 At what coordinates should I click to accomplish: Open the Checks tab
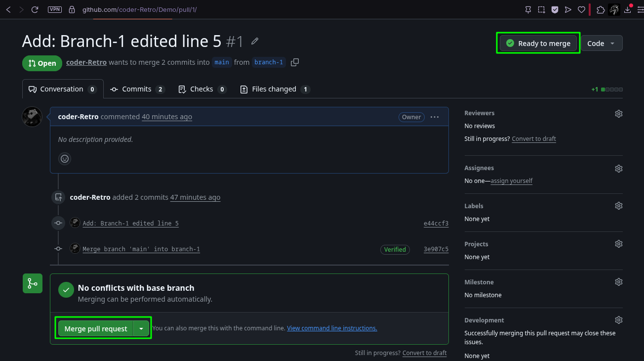[x=202, y=89]
